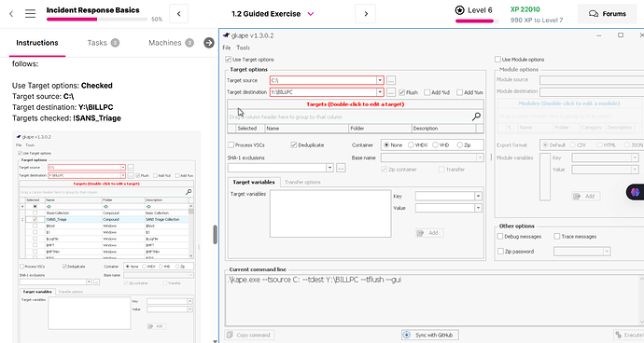Click the course progress bar at 50%
Viewport: 644px width, 343px height.
pos(97,19)
